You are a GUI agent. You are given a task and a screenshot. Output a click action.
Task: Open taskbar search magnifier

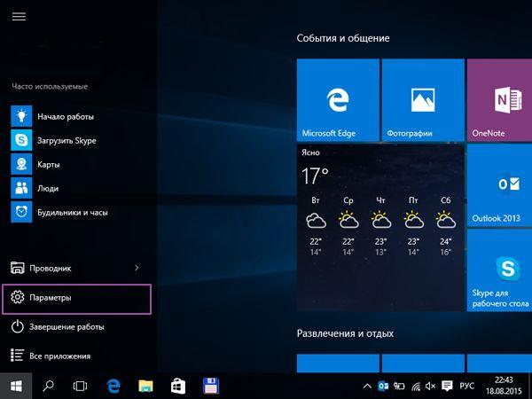click(48, 386)
